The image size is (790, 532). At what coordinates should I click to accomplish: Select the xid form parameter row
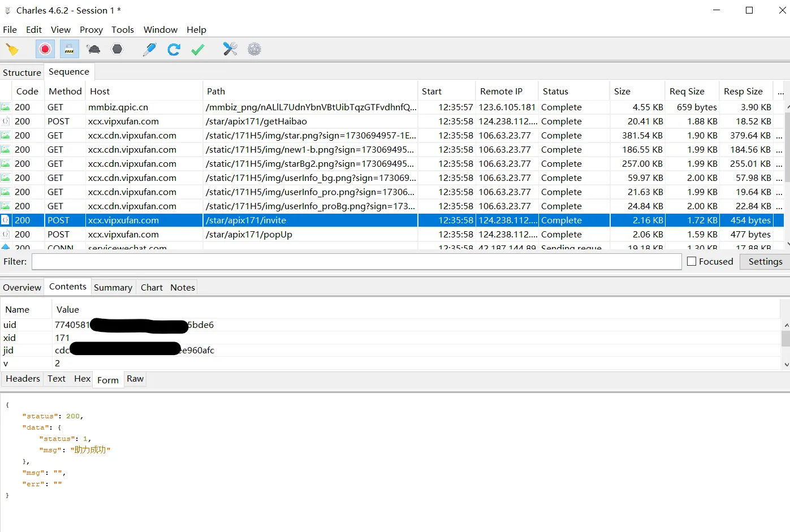[x=390, y=338]
